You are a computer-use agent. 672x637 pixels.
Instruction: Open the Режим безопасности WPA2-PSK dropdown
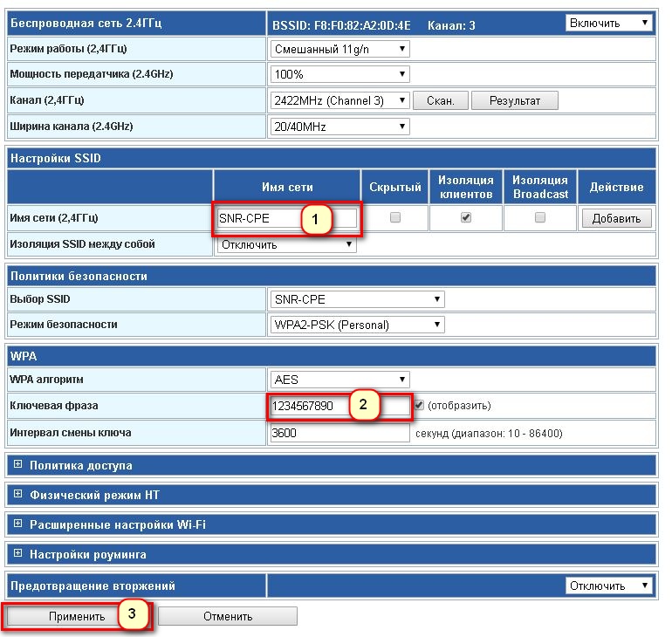tap(357, 325)
